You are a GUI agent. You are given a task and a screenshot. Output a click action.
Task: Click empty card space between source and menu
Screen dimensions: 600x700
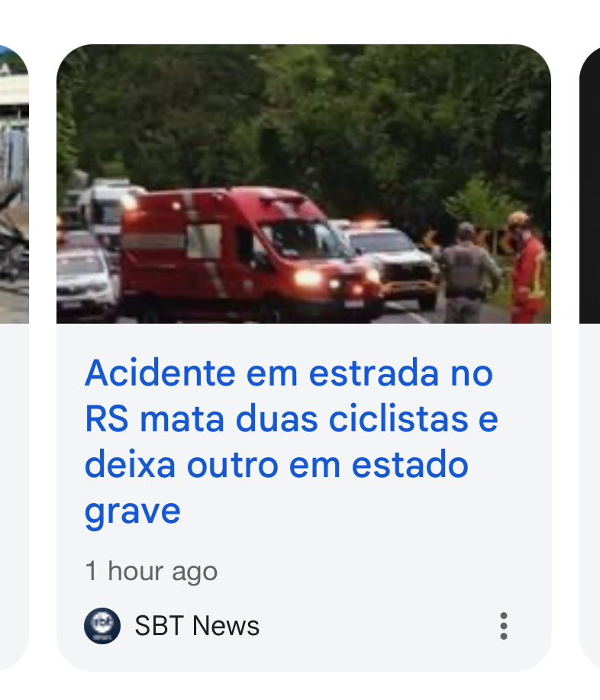tap(379, 626)
